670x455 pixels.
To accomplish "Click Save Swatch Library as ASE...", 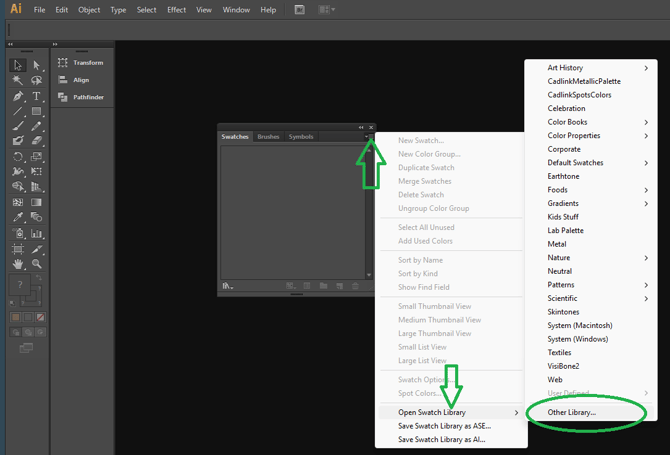I will [x=444, y=426].
